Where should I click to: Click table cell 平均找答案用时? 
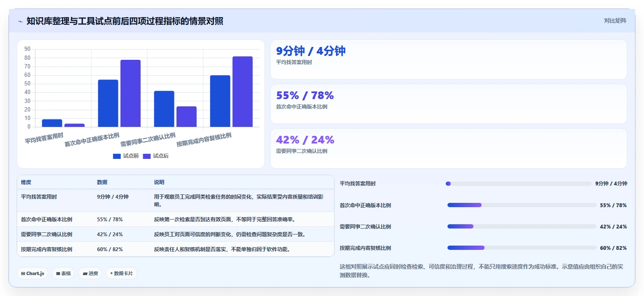[x=39, y=197]
